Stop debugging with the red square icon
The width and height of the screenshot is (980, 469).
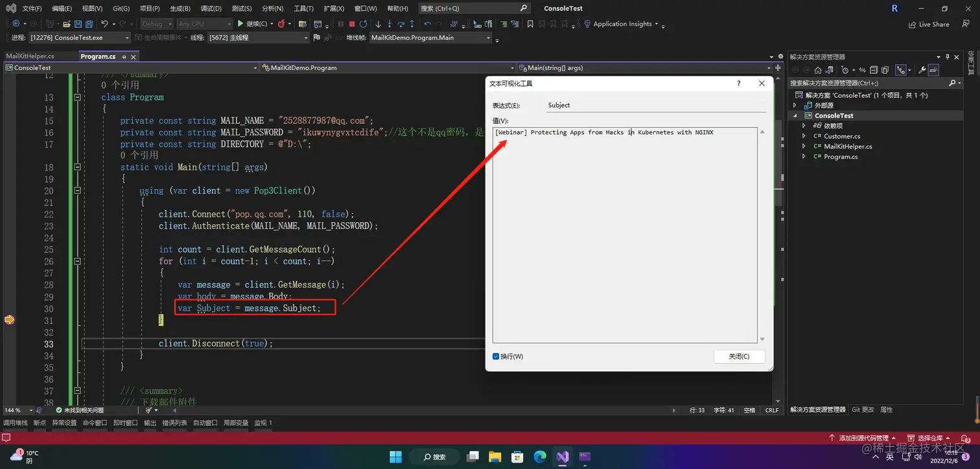click(352, 24)
